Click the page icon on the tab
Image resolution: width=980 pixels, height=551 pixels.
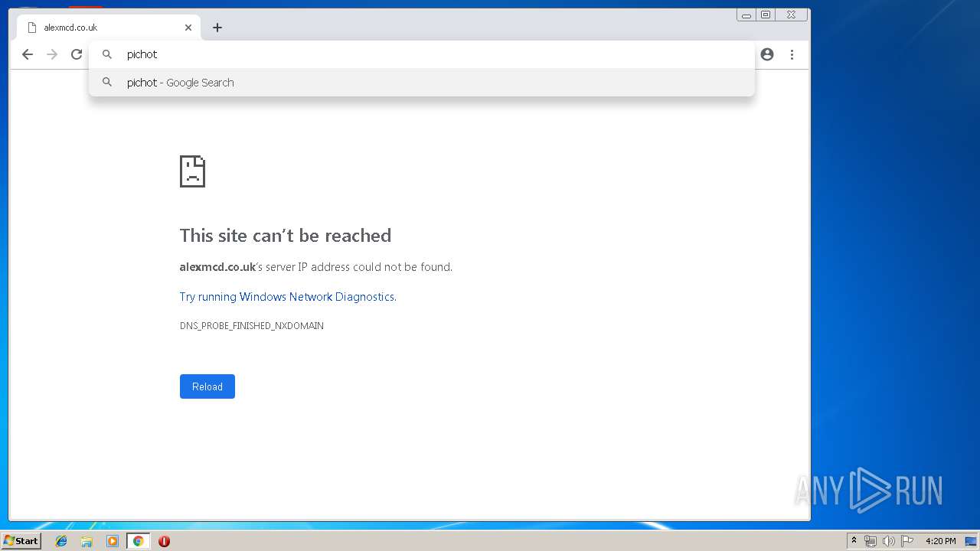31,28
